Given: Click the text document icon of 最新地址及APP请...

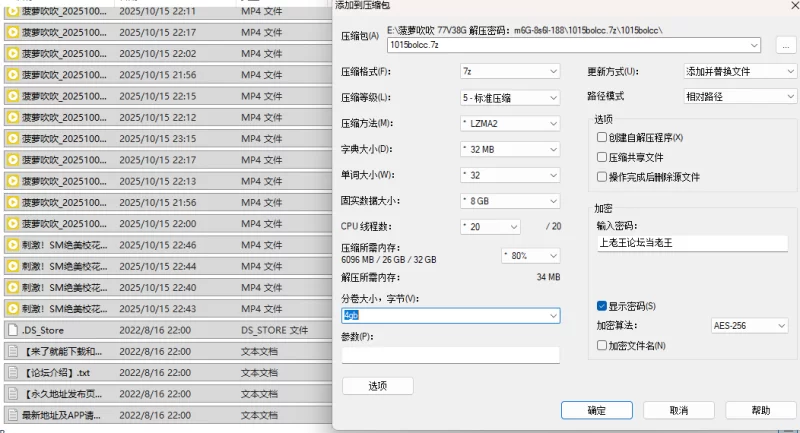Looking at the screenshot, I should [x=13, y=415].
